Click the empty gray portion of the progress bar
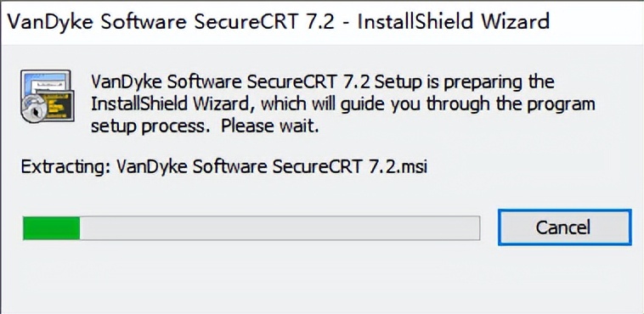 pyautogui.click(x=280, y=228)
